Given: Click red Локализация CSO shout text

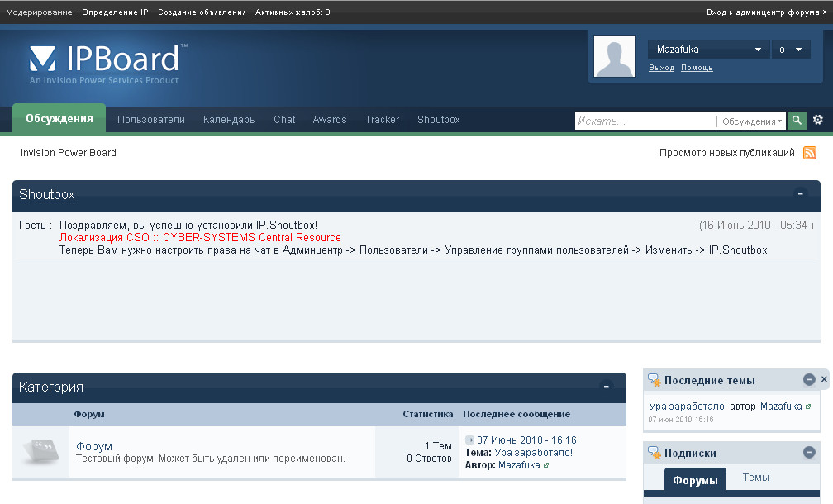Looking at the screenshot, I should [x=200, y=237].
